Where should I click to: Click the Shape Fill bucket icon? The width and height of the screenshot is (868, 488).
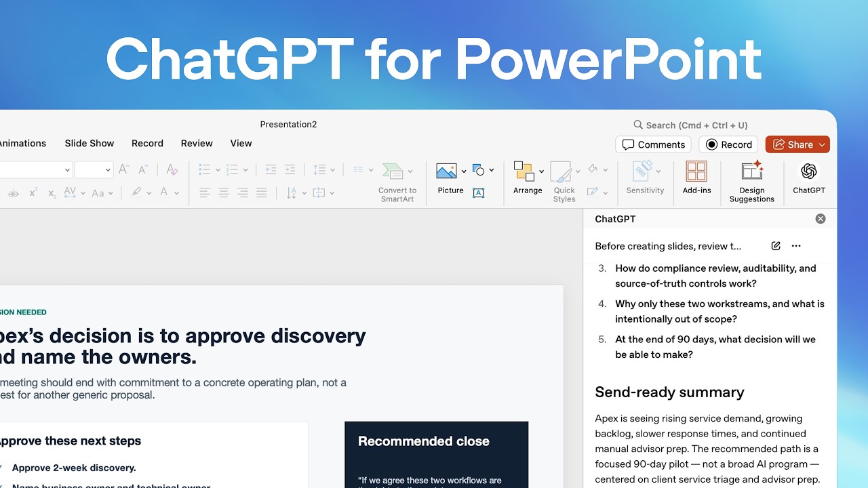(593, 169)
